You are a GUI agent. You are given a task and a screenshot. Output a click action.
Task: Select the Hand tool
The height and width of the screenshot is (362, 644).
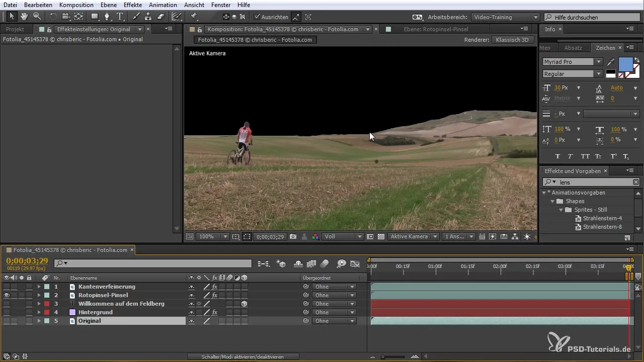pos(24,17)
